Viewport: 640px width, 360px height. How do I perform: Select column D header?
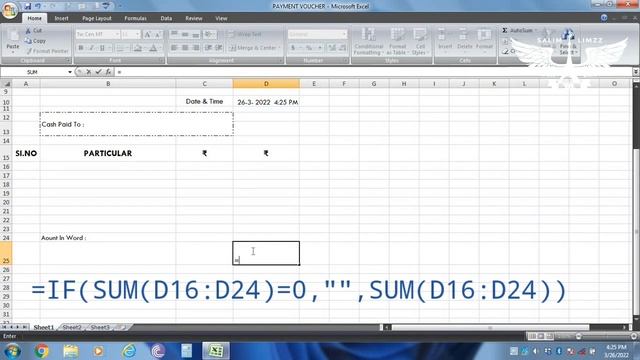[266, 84]
